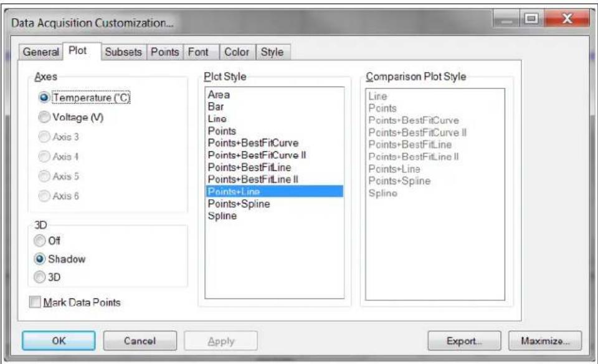The height and width of the screenshot is (364, 598).
Task: Choose the Axis 4 radio button
Action: tap(44, 156)
